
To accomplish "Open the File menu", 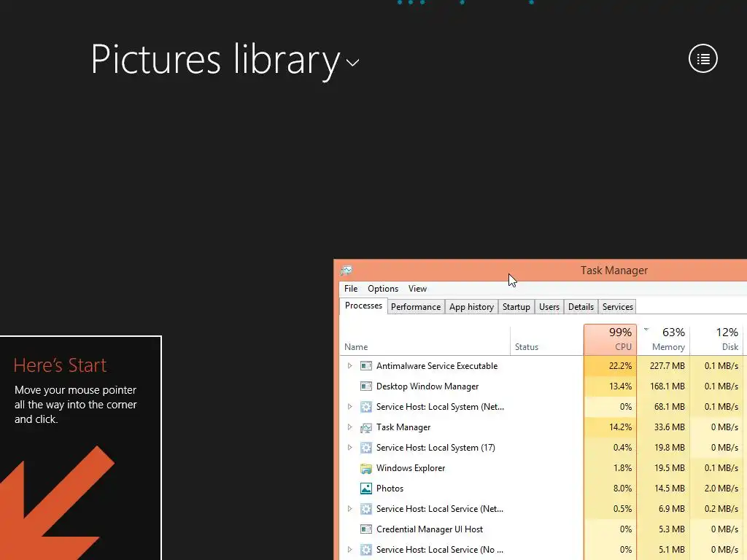I will [351, 289].
